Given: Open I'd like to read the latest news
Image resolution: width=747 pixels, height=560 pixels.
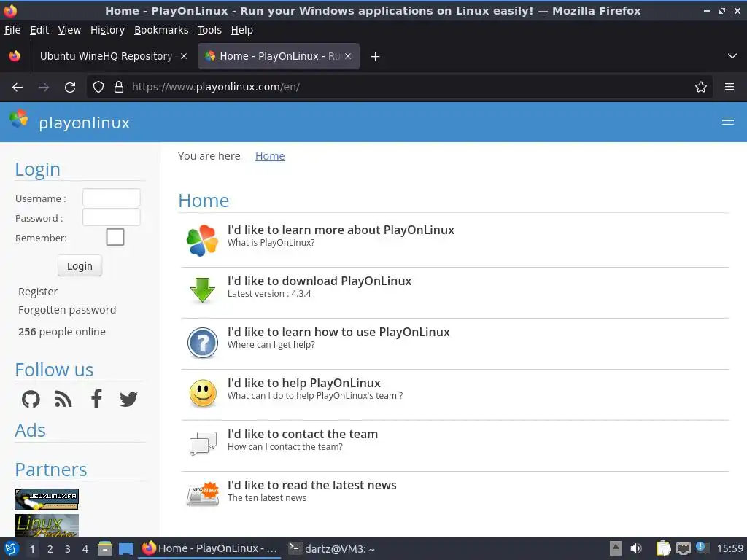Looking at the screenshot, I should coord(312,485).
